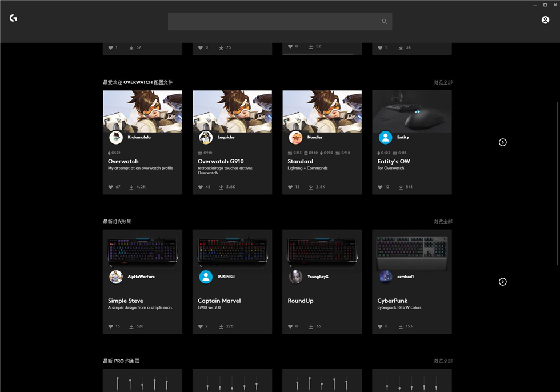Screen dimensions: 560x392
Task: Like the Standard profile by Noodles
Action: tap(290, 187)
